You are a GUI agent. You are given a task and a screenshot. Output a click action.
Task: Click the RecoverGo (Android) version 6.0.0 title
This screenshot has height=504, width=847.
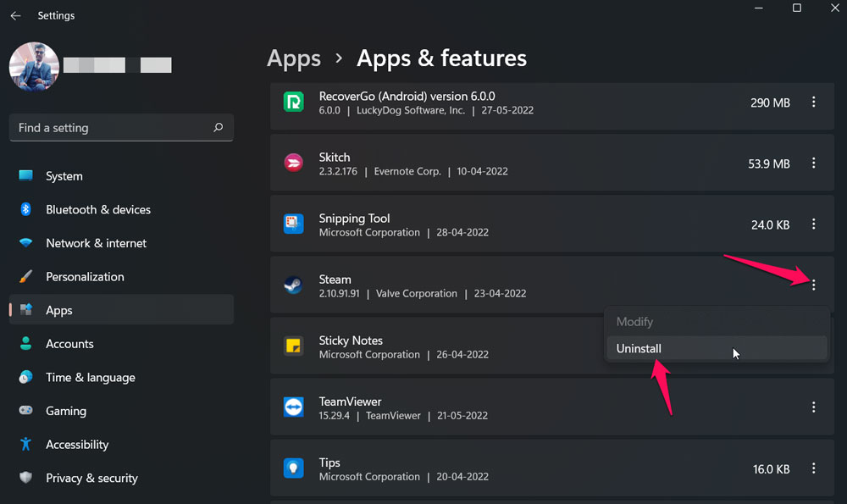[407, 97]
